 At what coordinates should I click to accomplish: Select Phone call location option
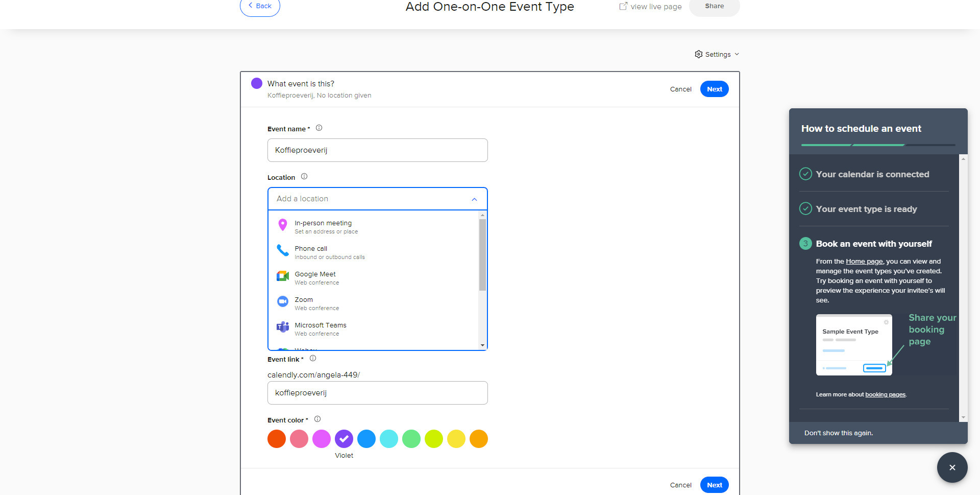pyautogui.click(x=374, y=252)
